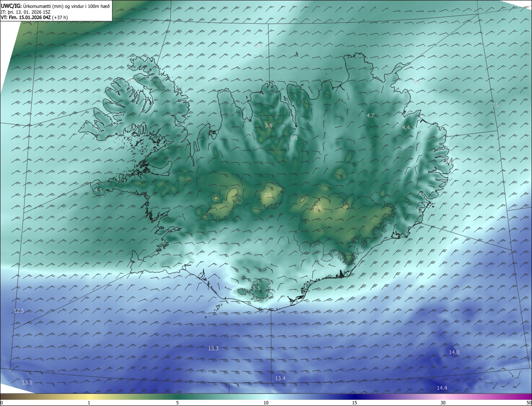Select the 12.5 value label
The width and height of the screenshot is (532, 406).
coord(19,311)
